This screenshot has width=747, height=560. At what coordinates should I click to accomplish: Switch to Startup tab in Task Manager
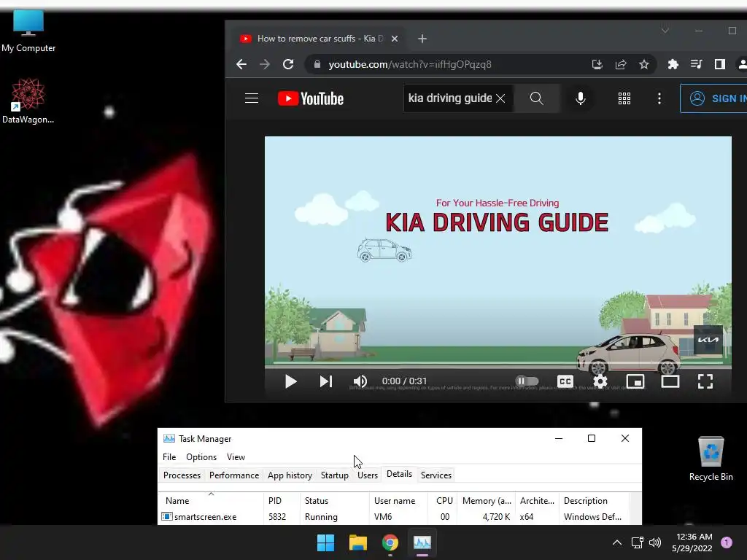(x=334, y=475)
